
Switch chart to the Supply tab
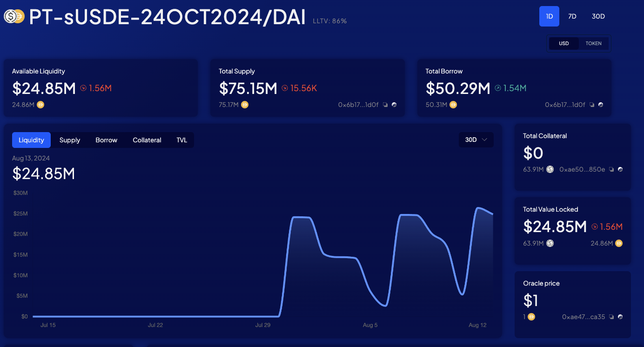[70, 140]
